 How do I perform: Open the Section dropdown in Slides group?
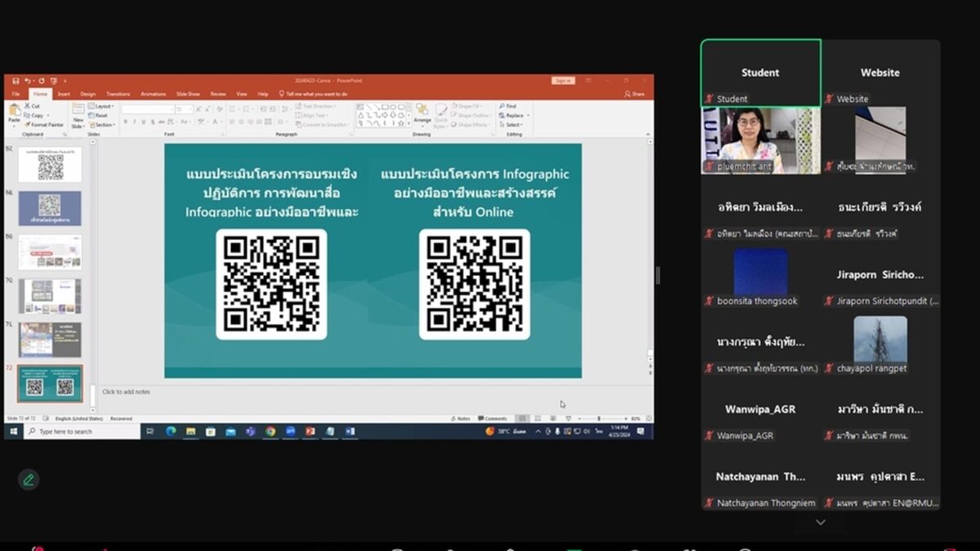point(101,125)
